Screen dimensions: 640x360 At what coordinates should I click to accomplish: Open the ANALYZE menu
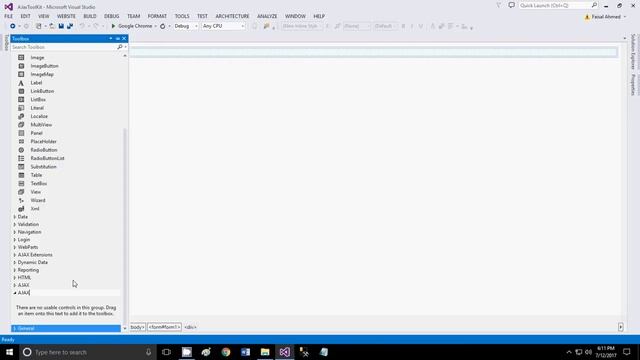point(267,16)
